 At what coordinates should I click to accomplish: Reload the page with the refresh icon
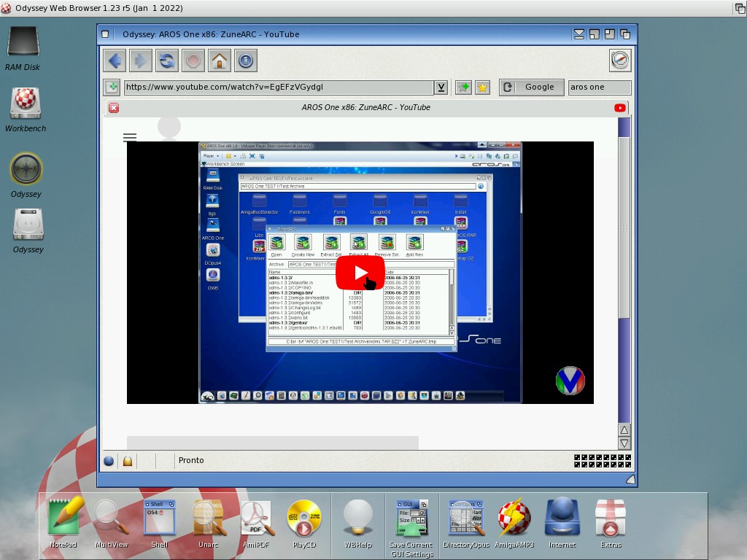point(167,61)
